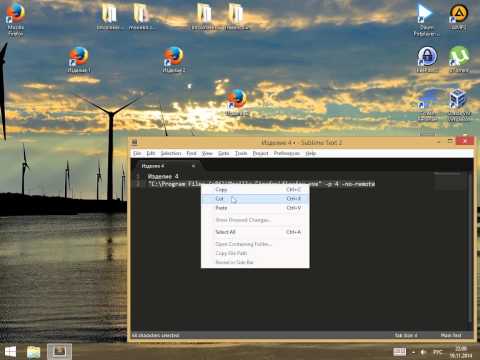This screenshot has height=360, width=480.
Task: Show hidden tray icons arrow
Action: (x=413, y=352)
